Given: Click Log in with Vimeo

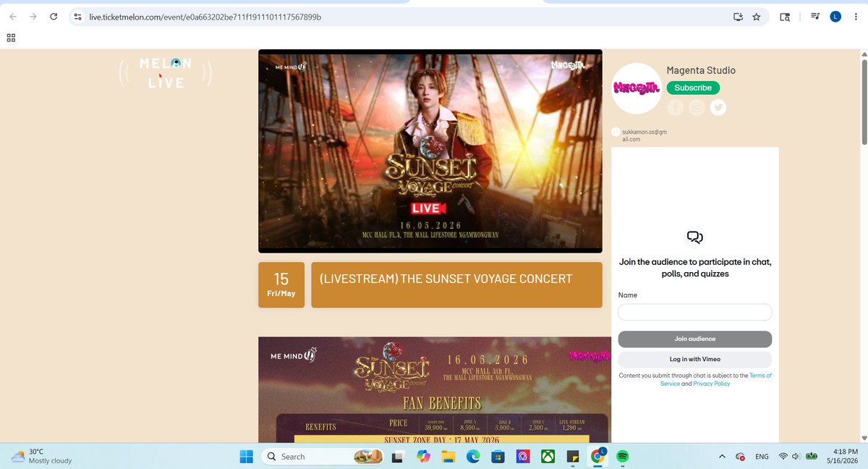Looking at the screenshot, I should click(694, 359).
